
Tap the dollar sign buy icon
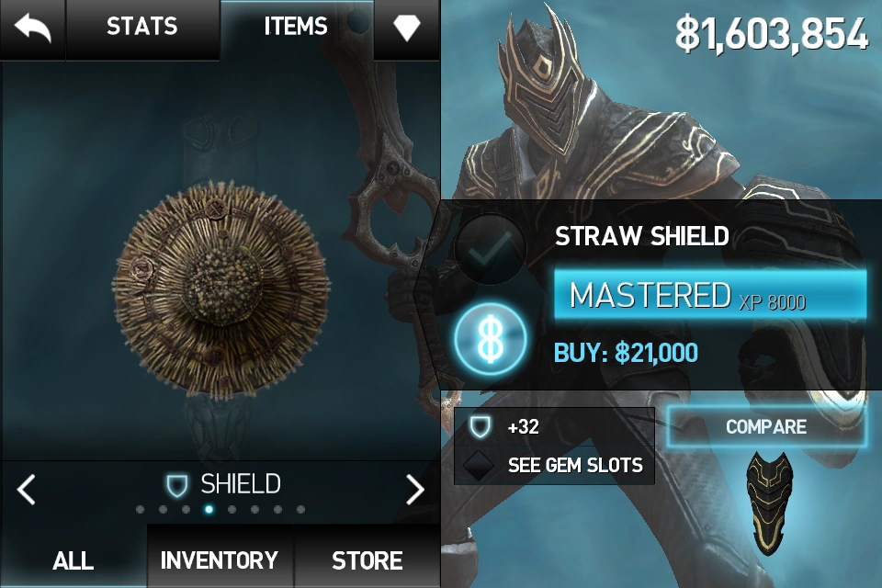point(491,339)
